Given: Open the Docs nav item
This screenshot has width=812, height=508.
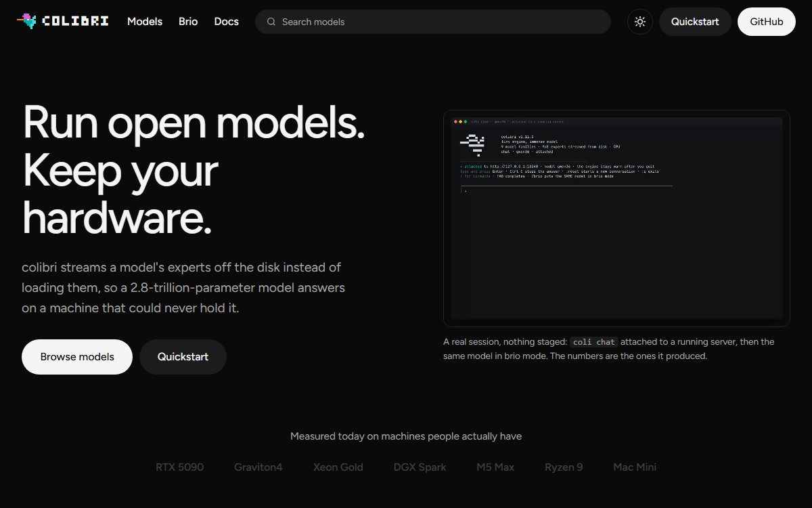Looking at the screenshot, I should tap(226, 22).
